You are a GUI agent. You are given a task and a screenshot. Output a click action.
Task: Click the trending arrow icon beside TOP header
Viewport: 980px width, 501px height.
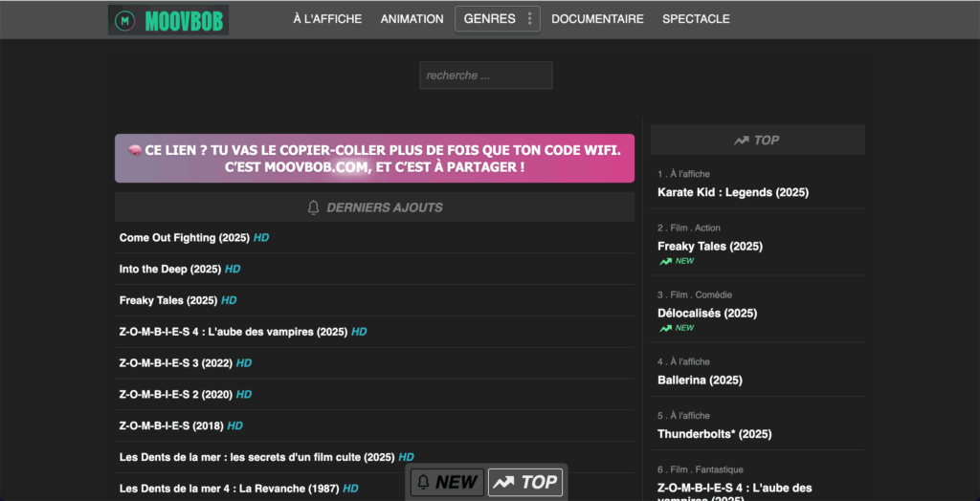[x=741, y=141]
